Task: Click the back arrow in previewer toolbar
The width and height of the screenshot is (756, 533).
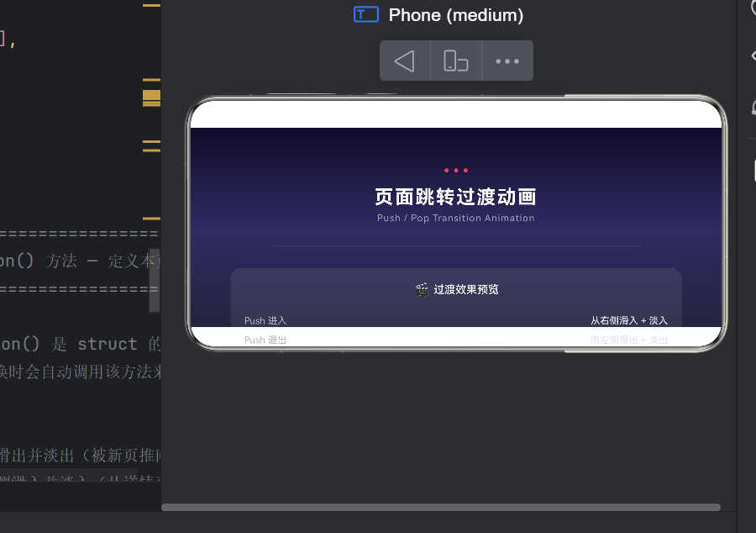Action: tap(405, 61)
